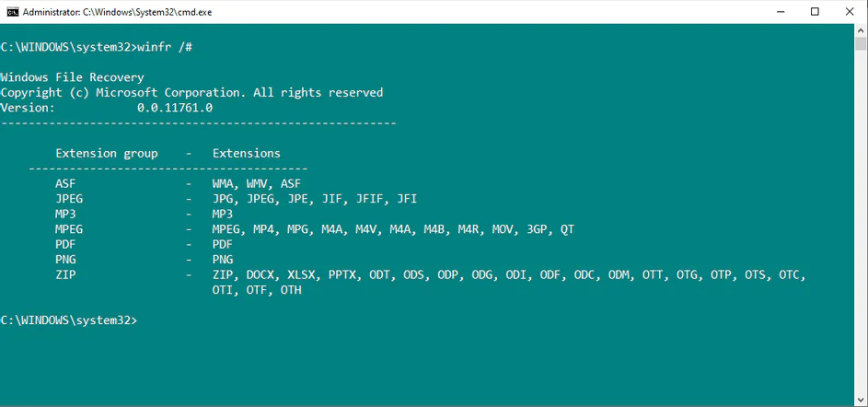Viewport: 868px width, 407px height.
Task: Click the version number 0.0.11761.0
Action: pos(175,108)
